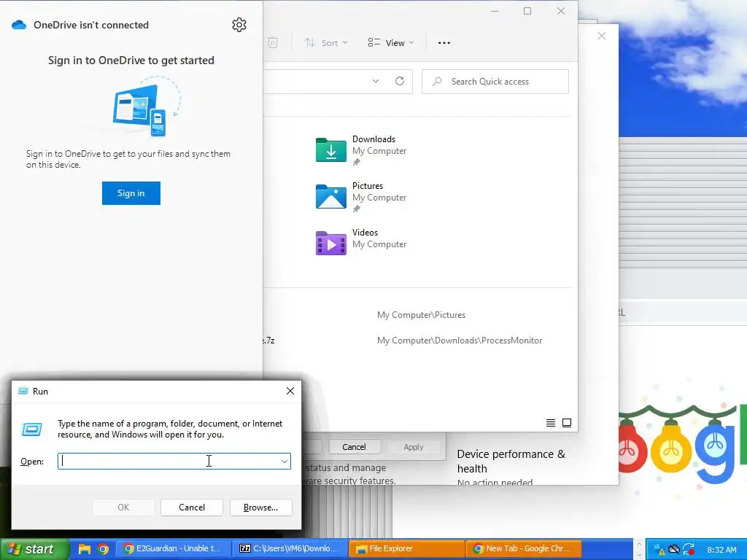The height and width of the screenshot is (560, 747).
Task: Open OneDrive settings gear icon
Action: pyautogui.click(x=239, y=25)
